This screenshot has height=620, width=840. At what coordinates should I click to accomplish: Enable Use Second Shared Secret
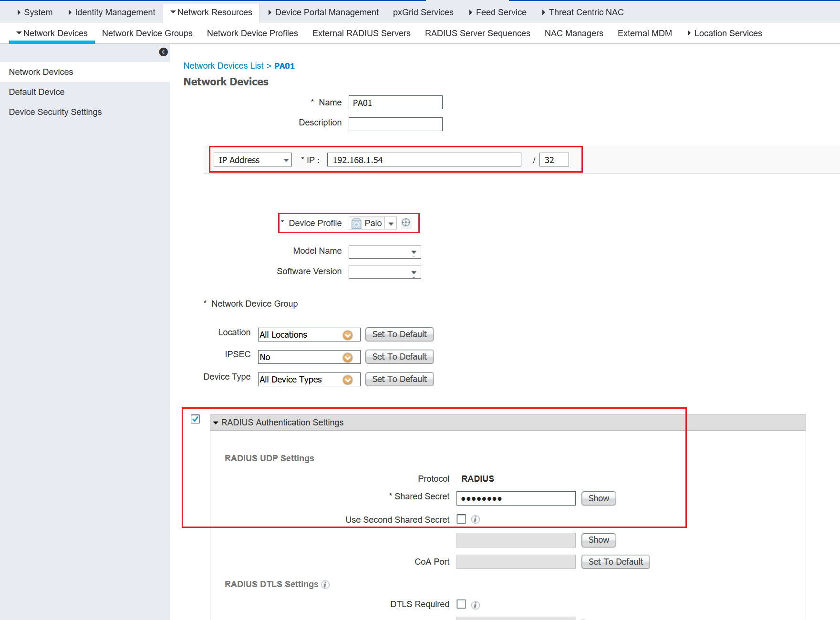coord(461,519)
